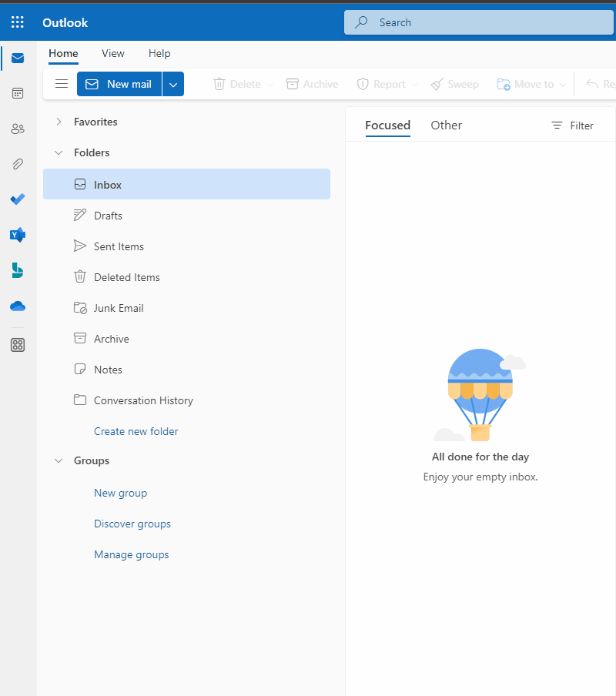Screen dimensions: 616x696
Task: Switch to the View tab
Action: pyautogui.click(x=113, y=53)
